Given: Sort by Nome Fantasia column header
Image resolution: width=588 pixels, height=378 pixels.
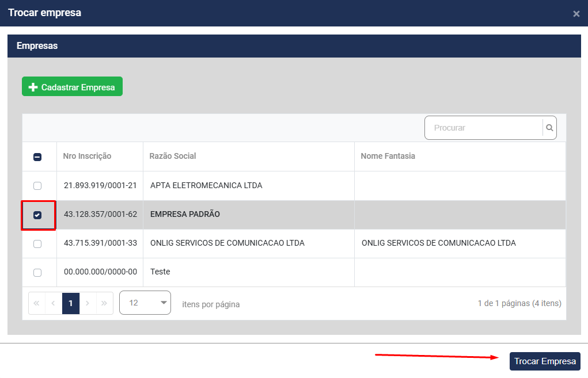Looking at the screenshot, I should pyautogui.click(x=388, y=156).
